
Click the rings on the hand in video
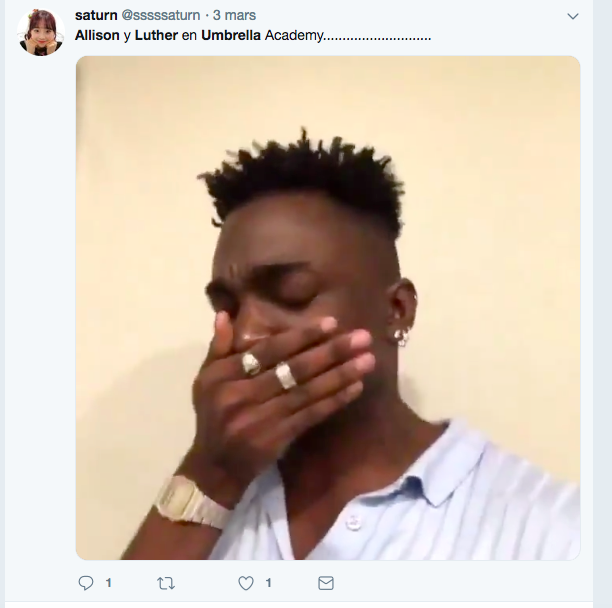click(269, 370)
